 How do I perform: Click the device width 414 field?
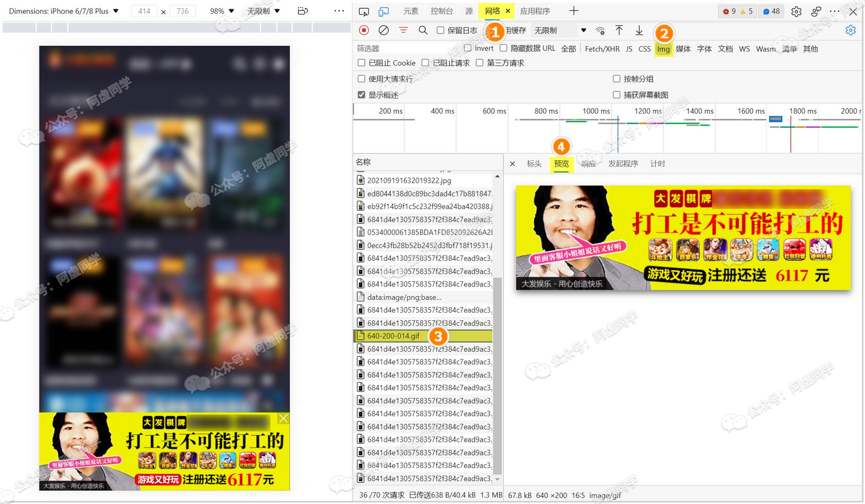pyautogui.click(x=144, y=11)
